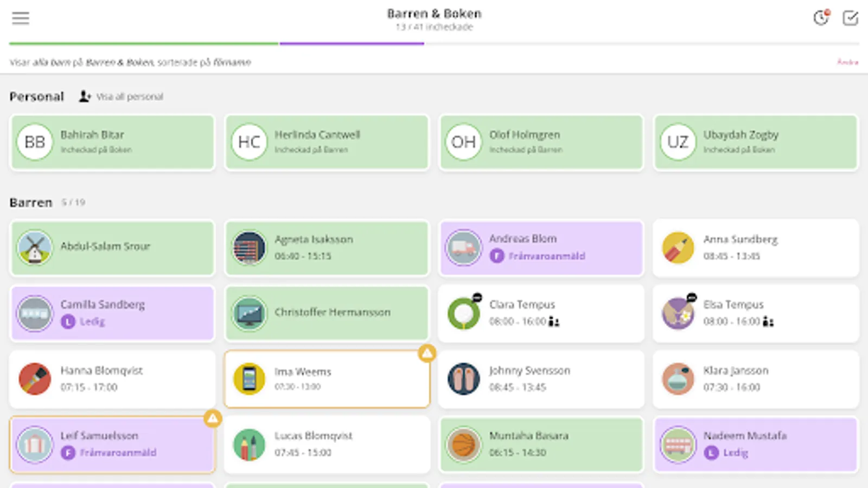Click the warning badge on Ima Weems
The height and width of the screenshot is (488, 868).
point(427,354)
